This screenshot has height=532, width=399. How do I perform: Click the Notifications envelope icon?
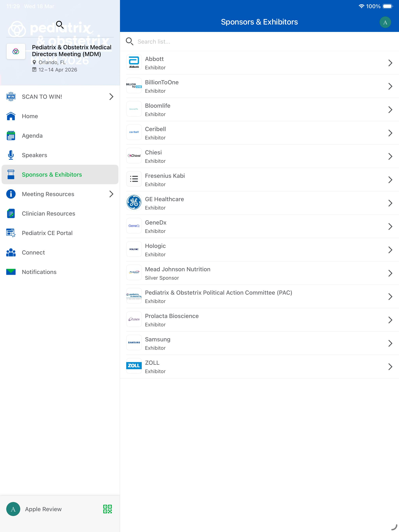coord(11,272)
